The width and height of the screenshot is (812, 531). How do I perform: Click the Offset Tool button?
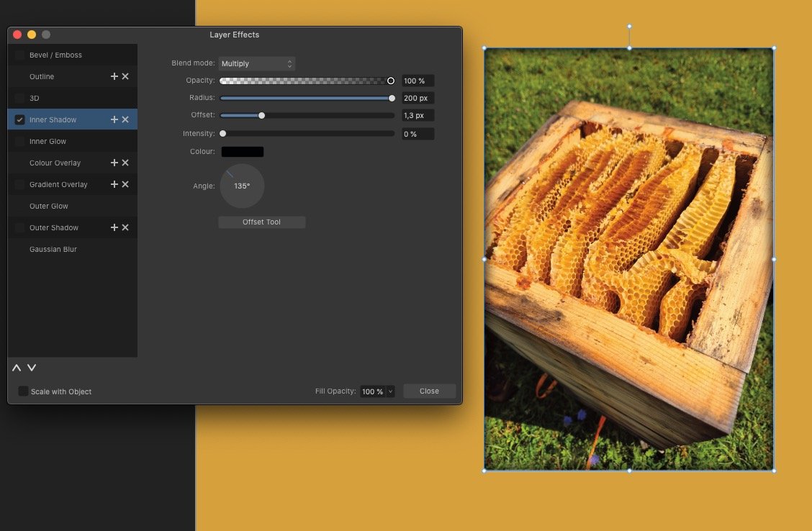(x=261, y=222)
